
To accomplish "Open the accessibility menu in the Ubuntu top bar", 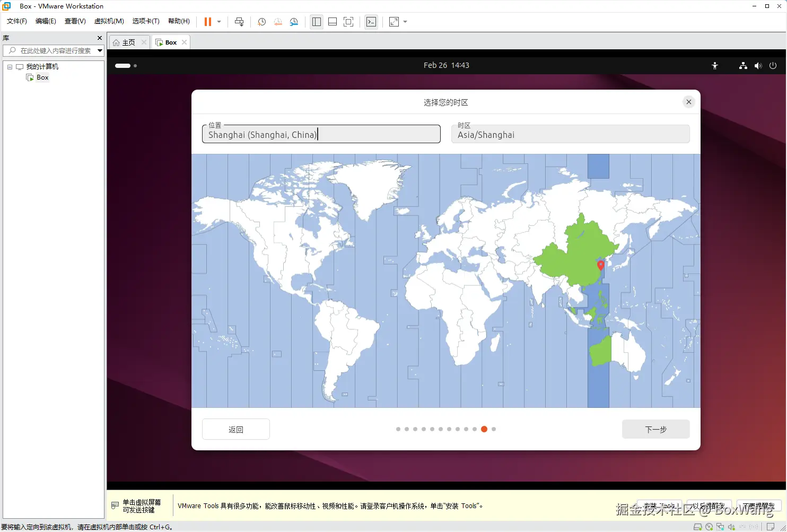I will (715, 66).
